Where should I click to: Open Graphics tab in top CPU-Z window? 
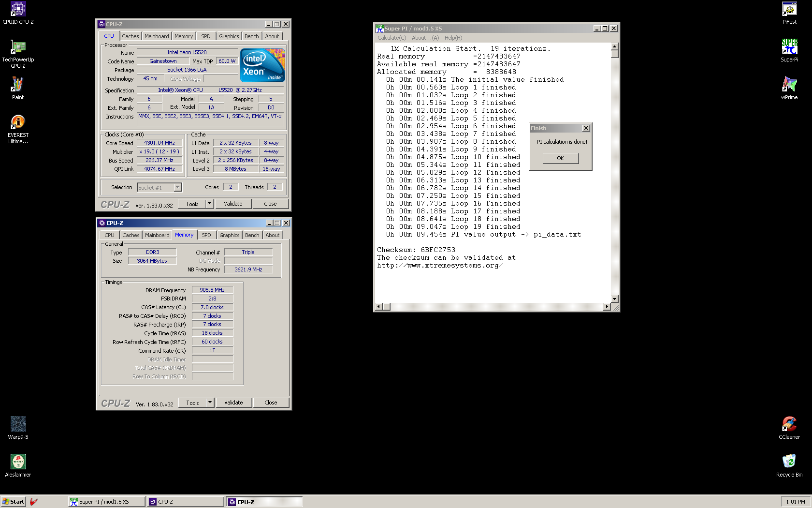click(x=229, y=36)
